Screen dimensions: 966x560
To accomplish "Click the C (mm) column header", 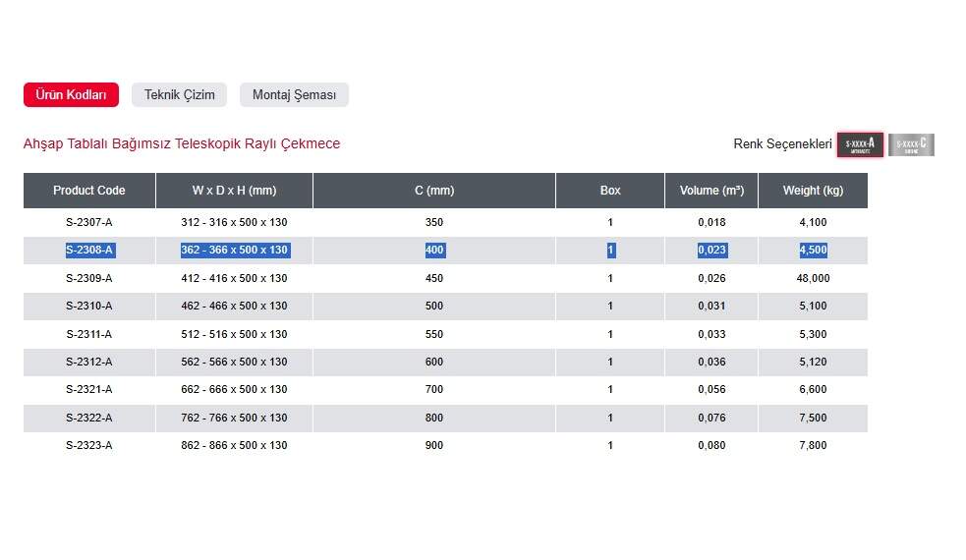I will [x=434, y=191].
